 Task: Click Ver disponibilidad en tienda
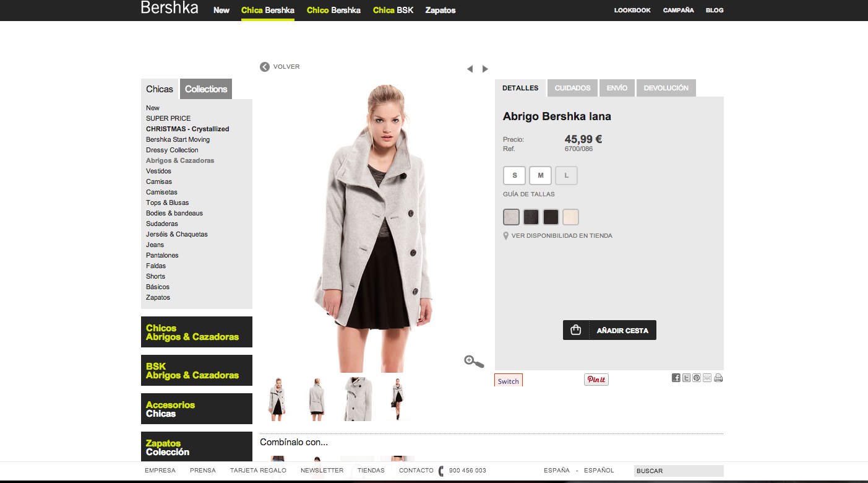pyautogui.click(x=562, y=236)
